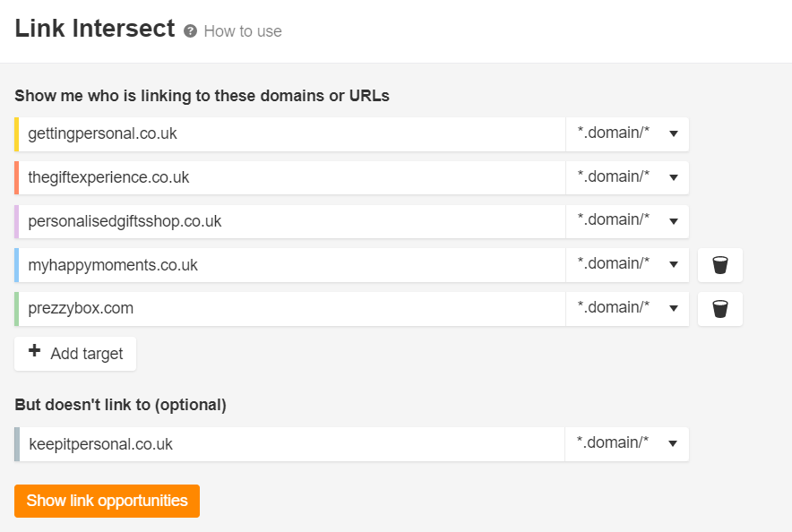
Task: Focus the thegiftexperience.co.uk input field
Action: (x=292, y=177)
